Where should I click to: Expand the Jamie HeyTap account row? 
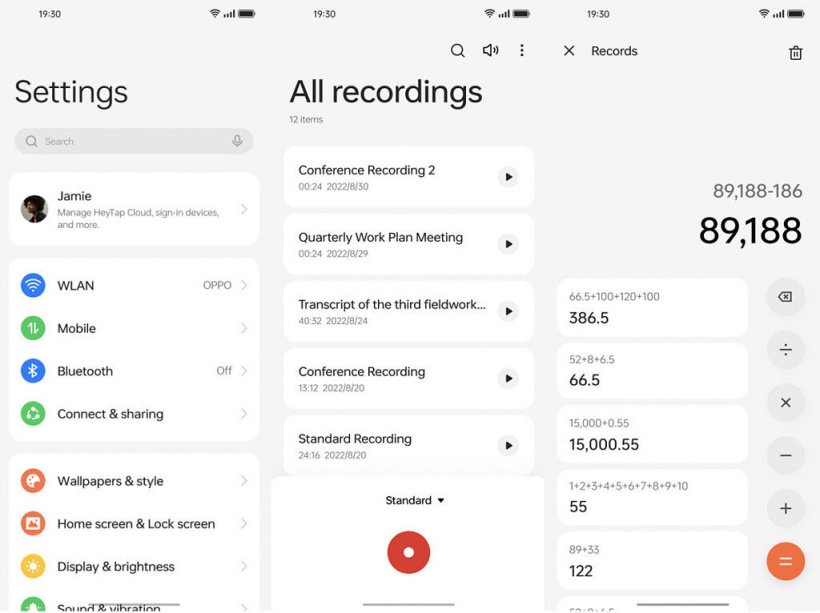pos(133,209)
